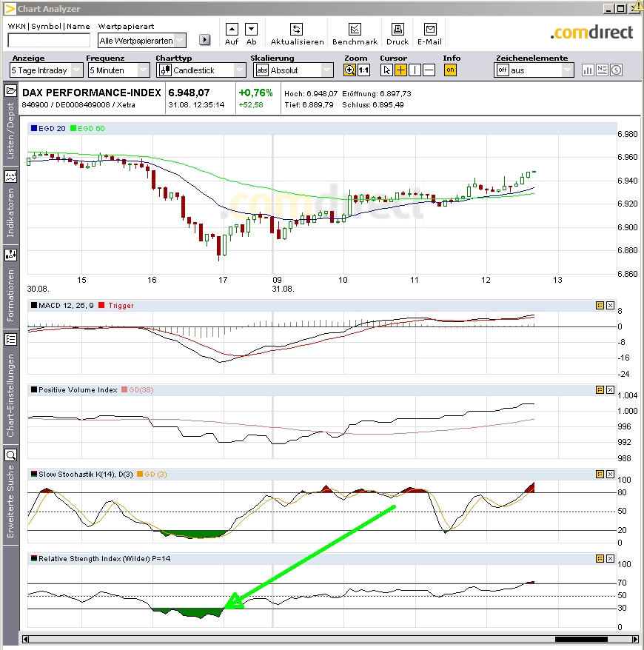Open the E-Mail chart icon
Image resolution: width=644 pixels, height=650 pixels.
point(430,28)
